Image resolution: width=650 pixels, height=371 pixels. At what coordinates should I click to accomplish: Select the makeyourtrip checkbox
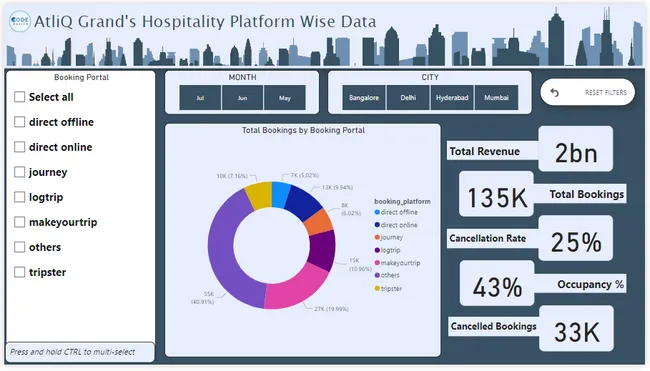19,222
